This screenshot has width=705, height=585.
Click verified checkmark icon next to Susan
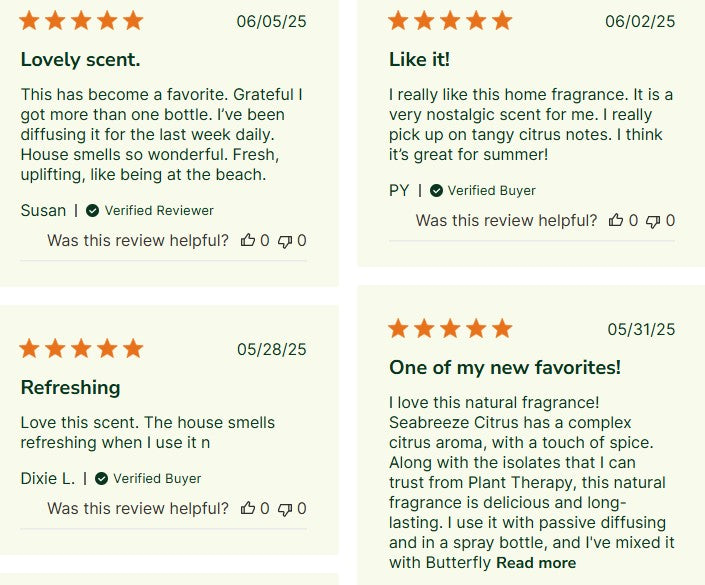click(92, 210)
